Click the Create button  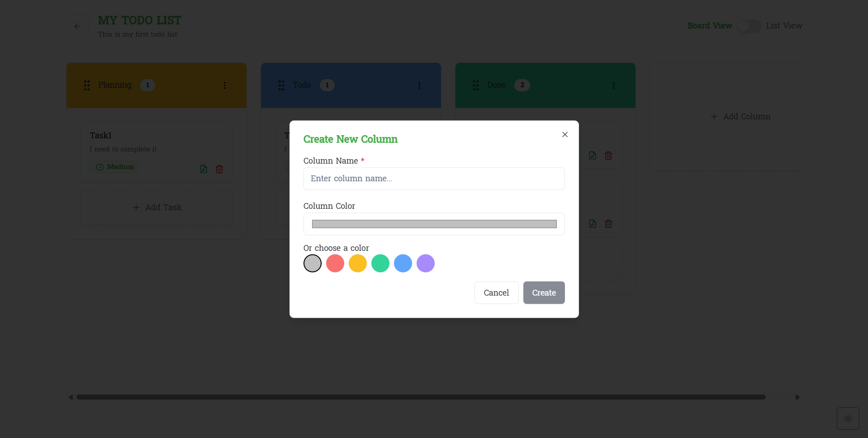click(x=544, y=292)
